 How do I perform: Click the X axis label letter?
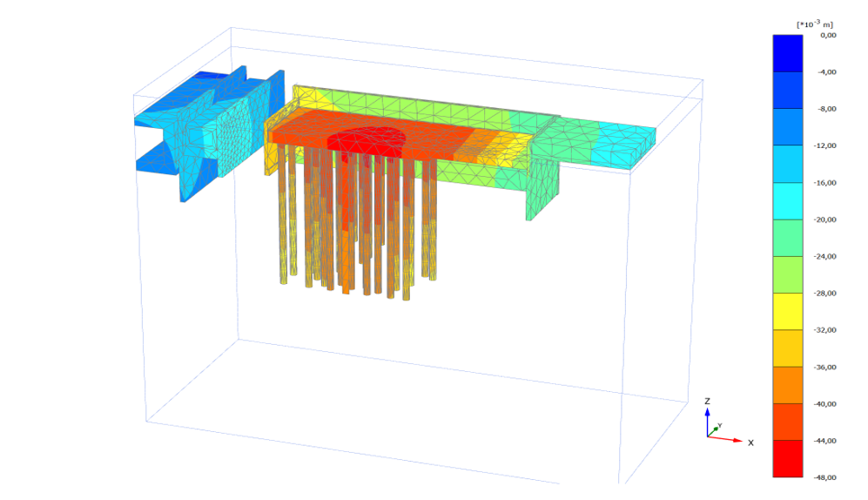750,443
